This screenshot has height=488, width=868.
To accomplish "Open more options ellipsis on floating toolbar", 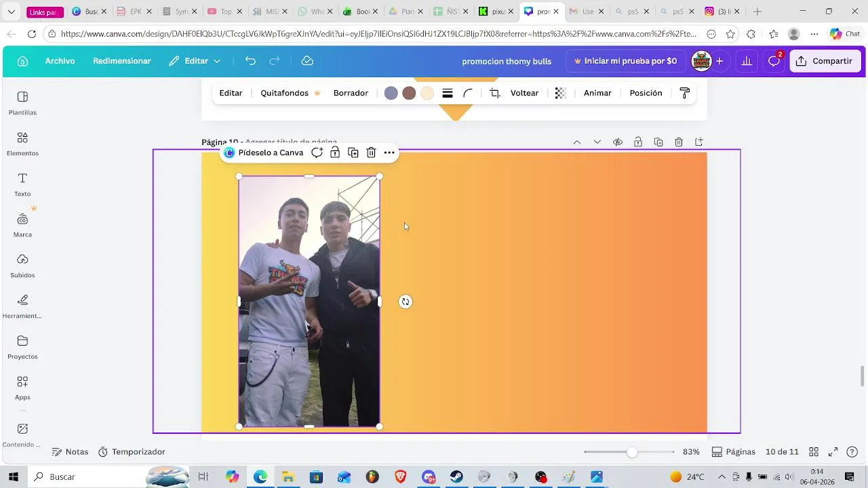I will pos(389,152).
